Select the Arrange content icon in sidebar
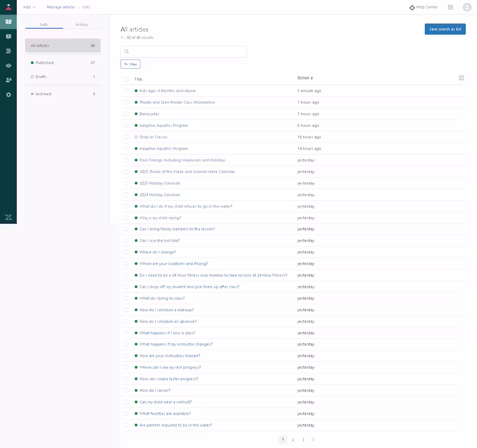 coord(8,51)
